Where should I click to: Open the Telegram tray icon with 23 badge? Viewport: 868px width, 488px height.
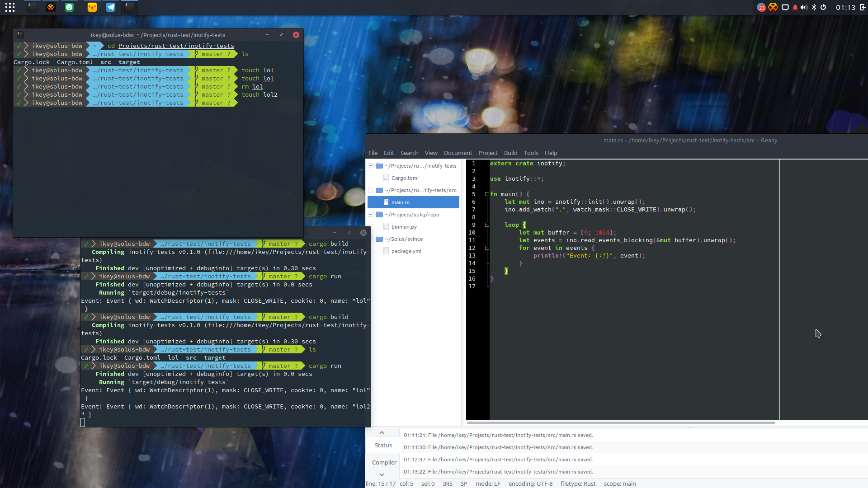point(761,7)
